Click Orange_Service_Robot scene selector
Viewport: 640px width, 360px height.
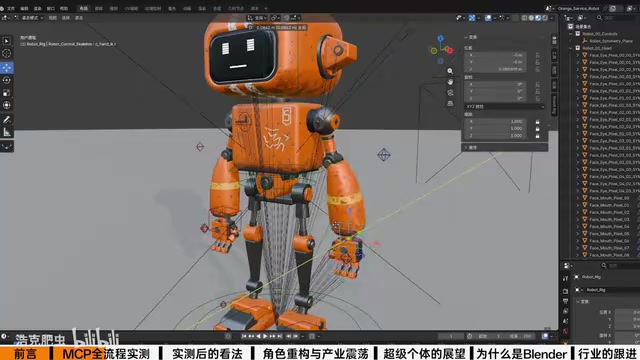coord(578,8)
